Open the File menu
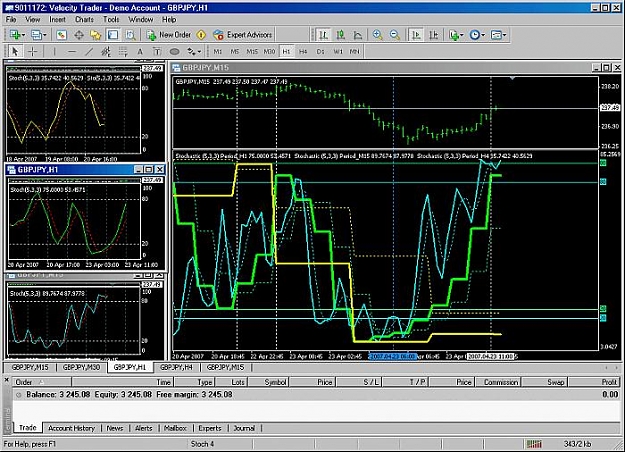 coord(11,19)
